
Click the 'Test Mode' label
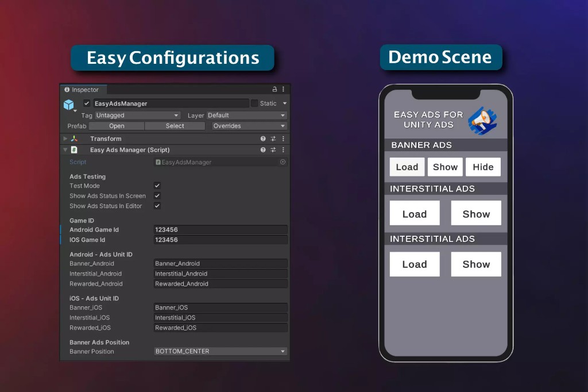click(x=85, y=186)
